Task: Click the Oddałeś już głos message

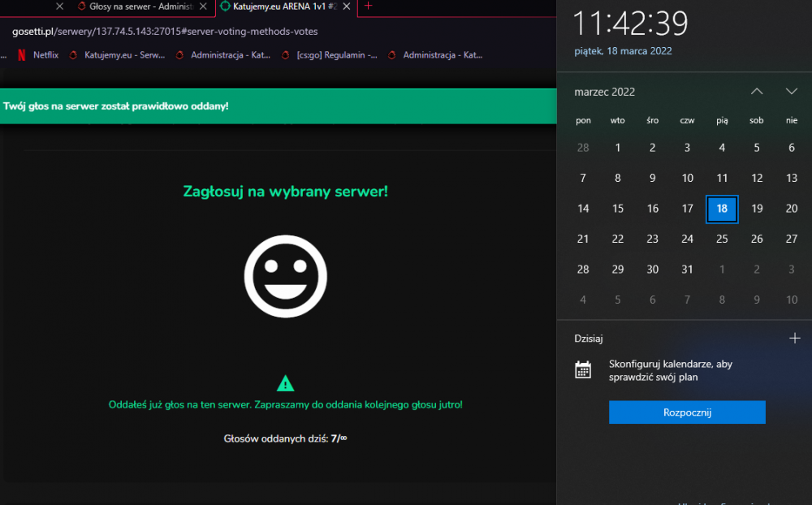Action: click(285, 404)
